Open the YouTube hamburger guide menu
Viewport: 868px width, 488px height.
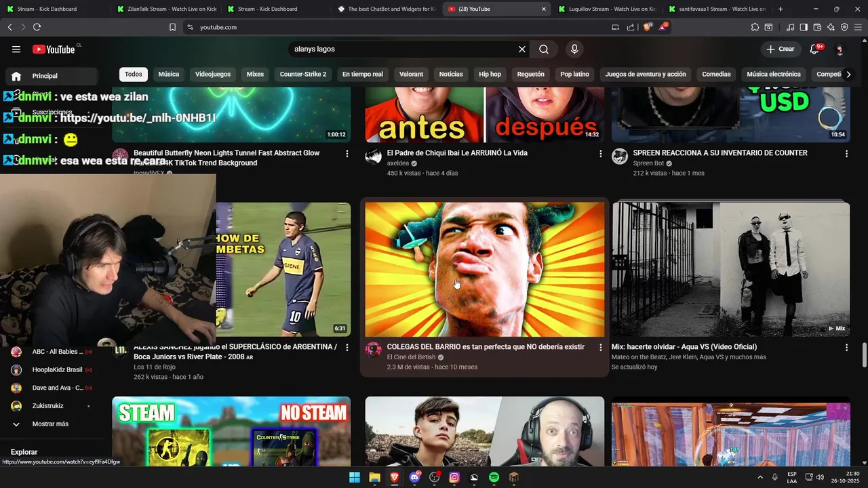(x=16, y=49)
